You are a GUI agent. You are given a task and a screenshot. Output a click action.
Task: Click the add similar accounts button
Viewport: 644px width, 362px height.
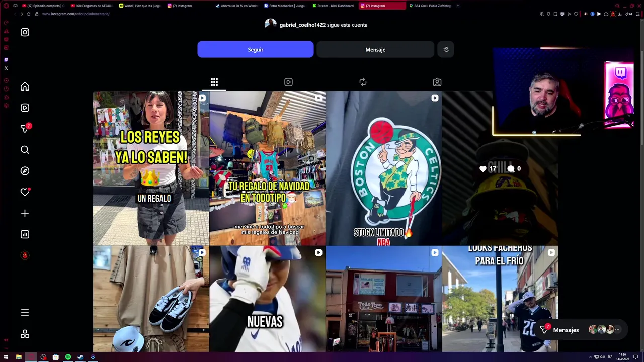tap(445, 49)
